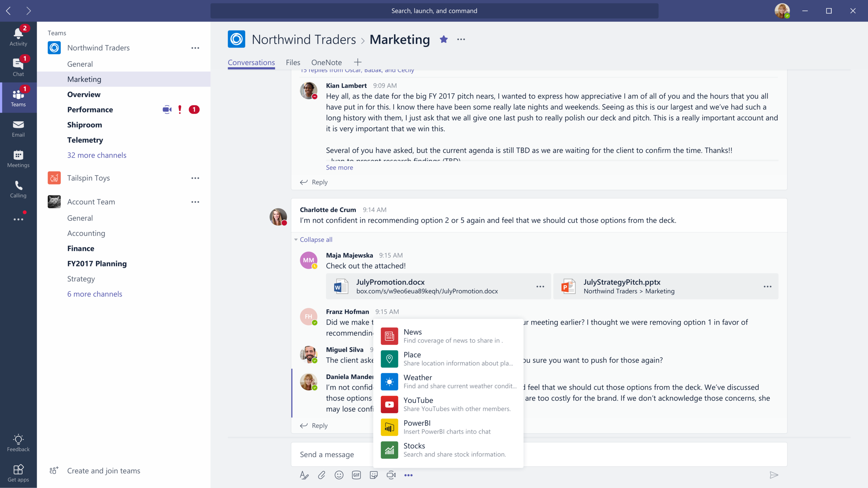Click the attach file paperclip icon
Image resolution: width=868 pixels, height=488 pixels.
coord(322,475)
